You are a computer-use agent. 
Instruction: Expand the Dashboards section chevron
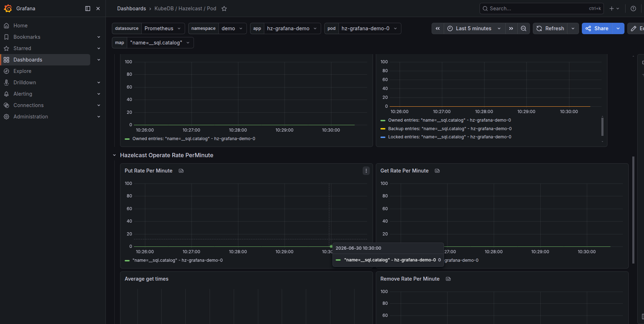point(99,60)
